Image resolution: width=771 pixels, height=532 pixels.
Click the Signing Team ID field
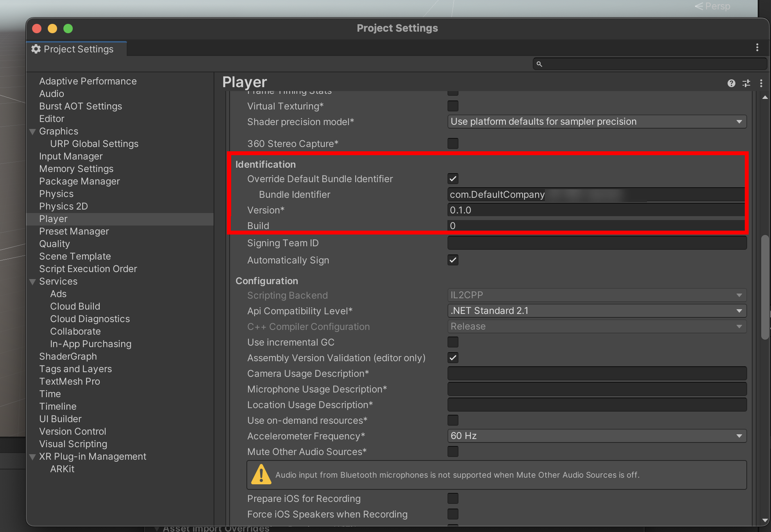(x=597, y=243)
